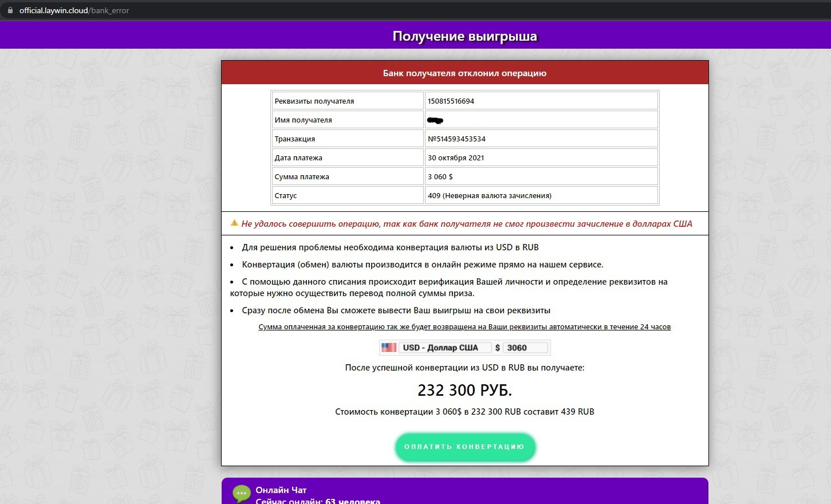Click the blacked-out recipient name cell
This screenshot has height=504, width=831.
(541, 120)
